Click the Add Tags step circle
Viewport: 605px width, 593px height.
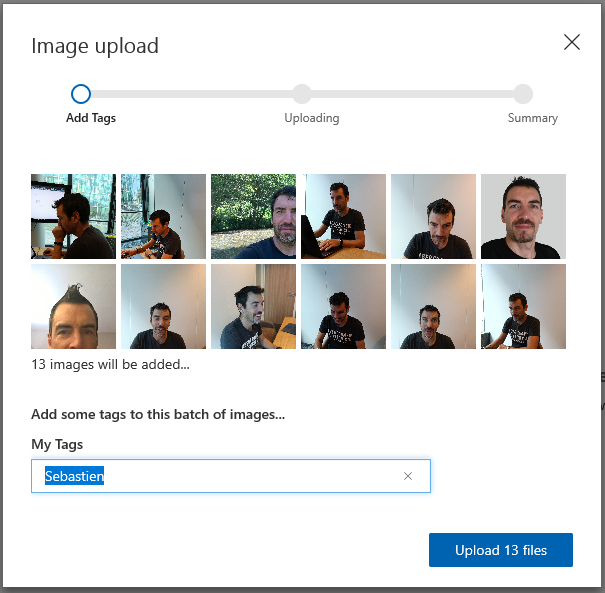pos(81,94)
